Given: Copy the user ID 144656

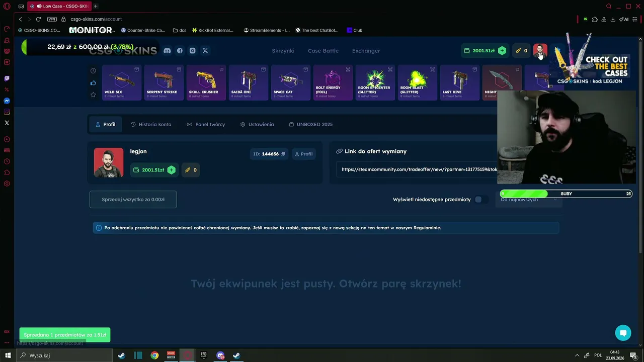Looking at the screenshot, I should 283,154.
